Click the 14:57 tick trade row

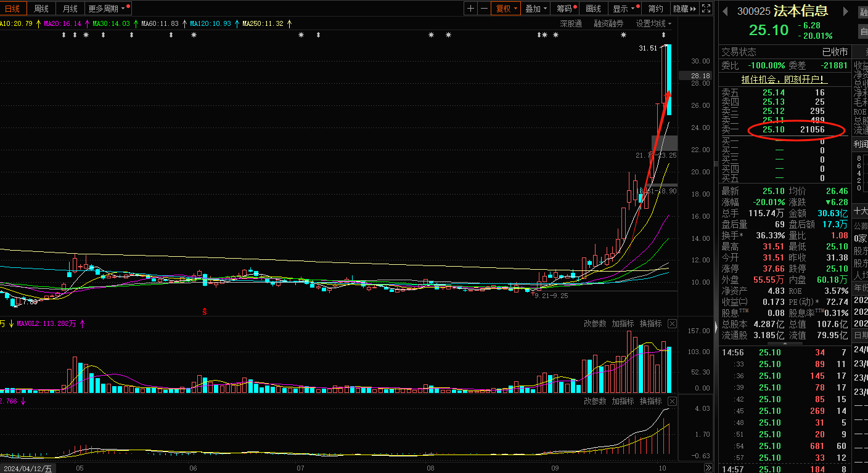point(784,469)
